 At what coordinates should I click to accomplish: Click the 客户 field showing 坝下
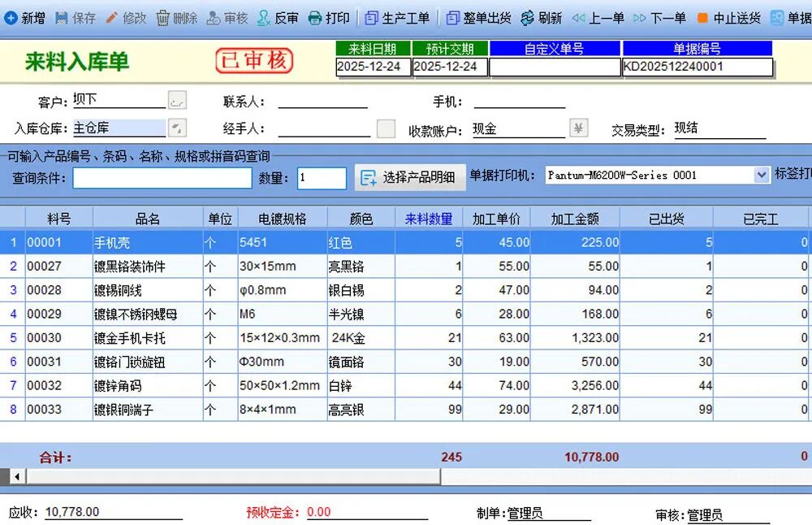(x=119, y=99)
